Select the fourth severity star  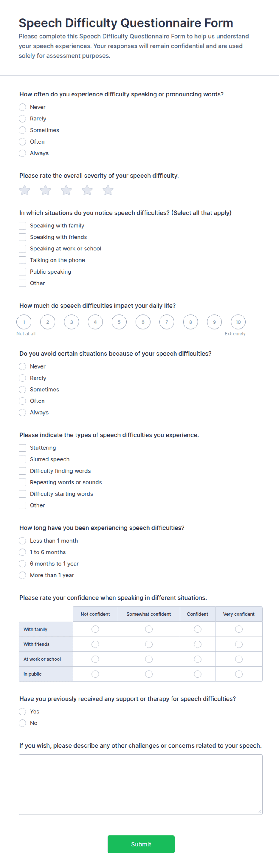87,190
